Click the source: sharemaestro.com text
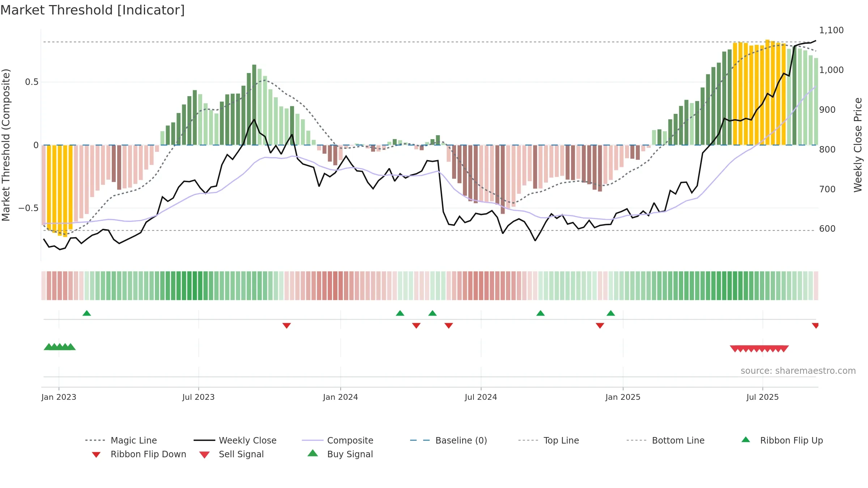Viewport: 868px width, 488px height. point(798,371)
